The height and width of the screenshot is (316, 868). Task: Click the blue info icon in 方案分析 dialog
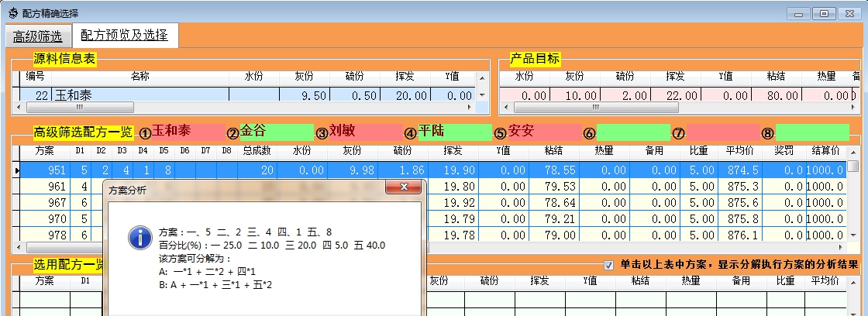[x=140, y=238]
